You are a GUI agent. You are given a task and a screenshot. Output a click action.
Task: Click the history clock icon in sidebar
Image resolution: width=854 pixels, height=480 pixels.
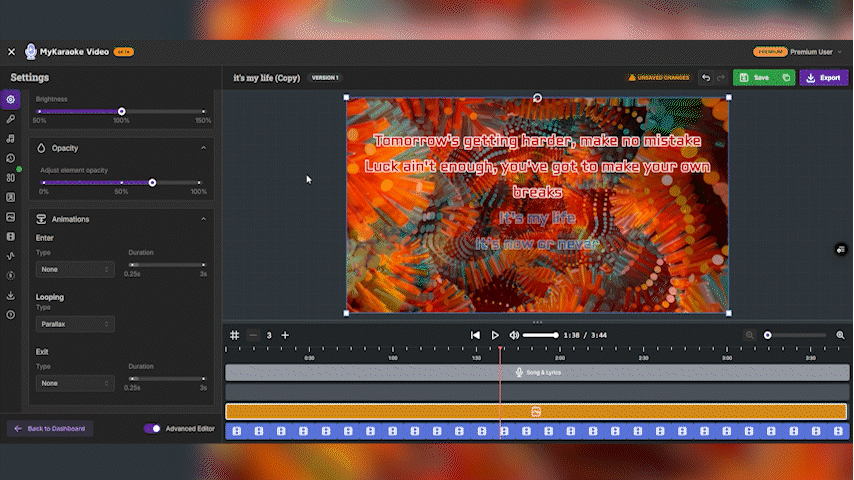[10, 158]
